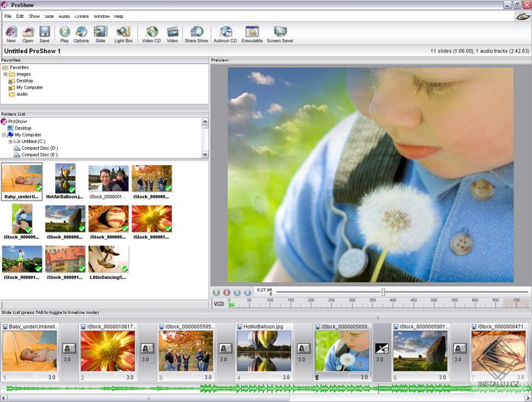Click the selected transition icon after slide 5
This screenshot has height=402, width=532.
tap(382, 348)
